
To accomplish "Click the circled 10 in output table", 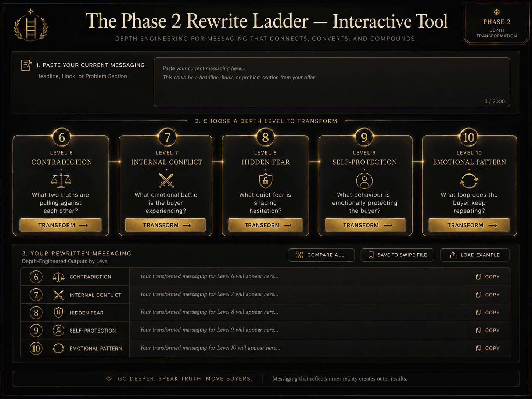I will point(36,348).
